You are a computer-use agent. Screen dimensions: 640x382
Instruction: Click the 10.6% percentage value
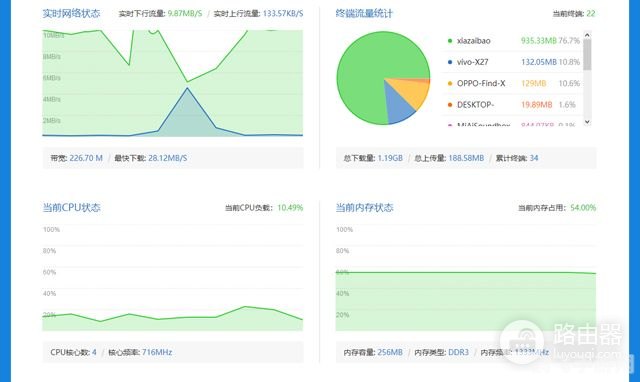point(569,83)
